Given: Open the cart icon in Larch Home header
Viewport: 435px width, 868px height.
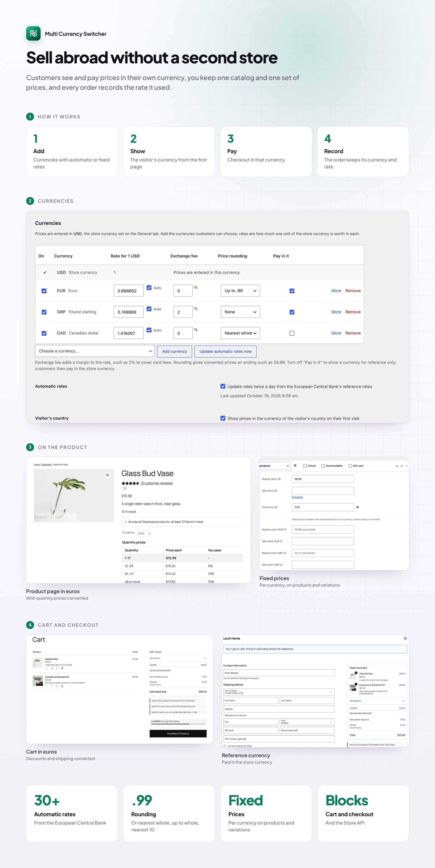Looking at the screenshot, I should point(405,639).
